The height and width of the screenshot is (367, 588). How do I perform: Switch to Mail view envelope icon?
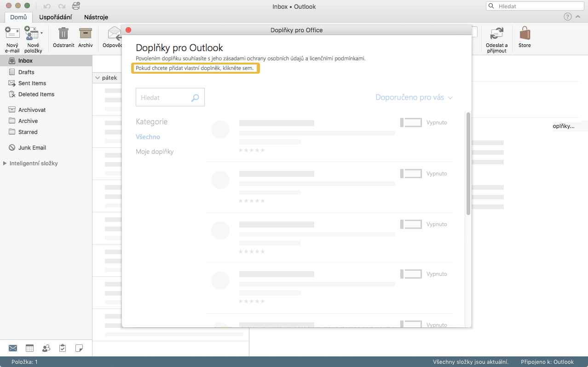pyautogui.click(x=13, y=348)
